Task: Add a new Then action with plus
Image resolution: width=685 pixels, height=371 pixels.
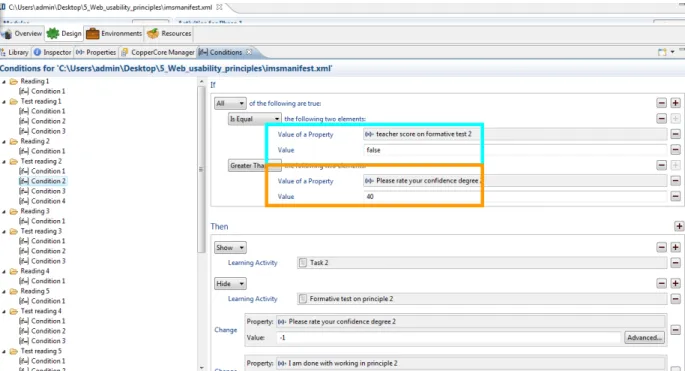Action: point(679,226)
